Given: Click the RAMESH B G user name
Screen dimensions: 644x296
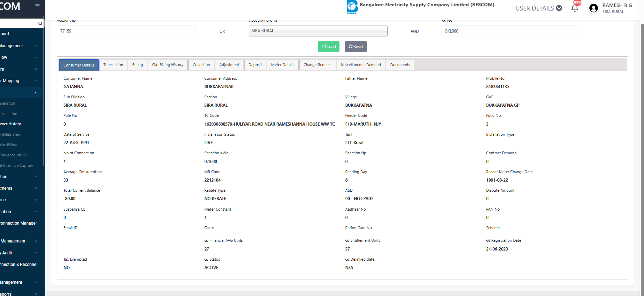Looking at the screenshot, I should click(617, 5).
